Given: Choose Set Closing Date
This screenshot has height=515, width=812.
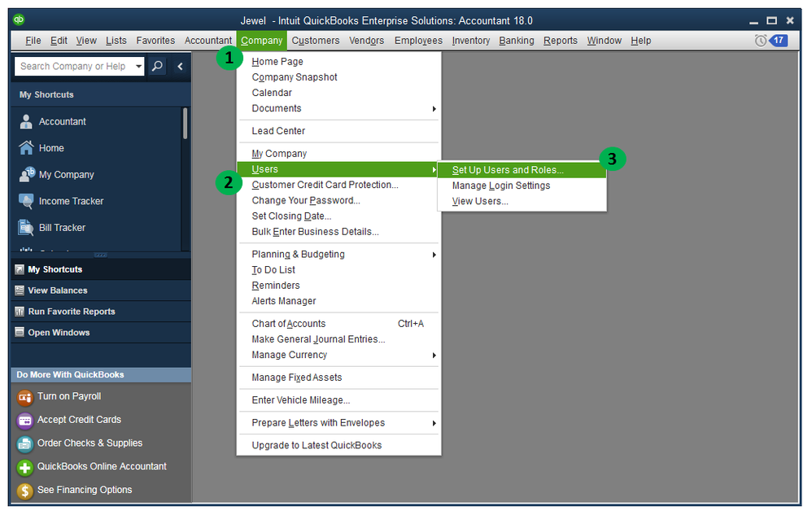Looking at the screenshot, I should pos(338,216).
